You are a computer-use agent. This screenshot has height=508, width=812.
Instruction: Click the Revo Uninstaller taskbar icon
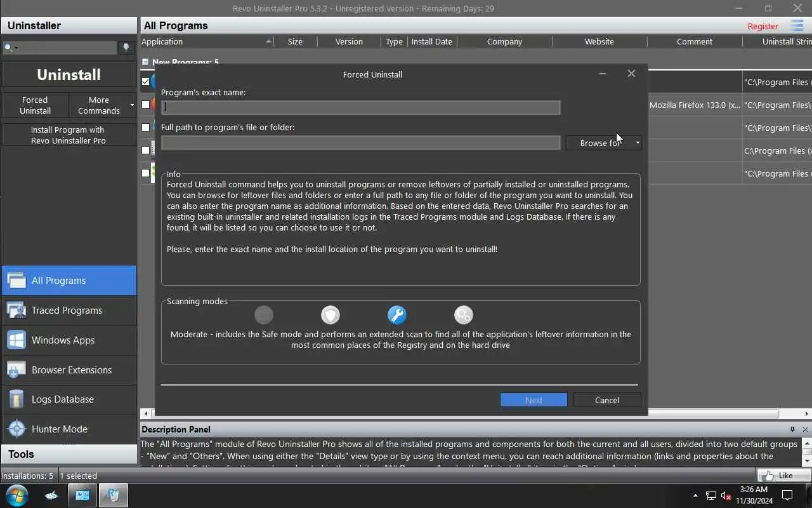coord(113,495)
